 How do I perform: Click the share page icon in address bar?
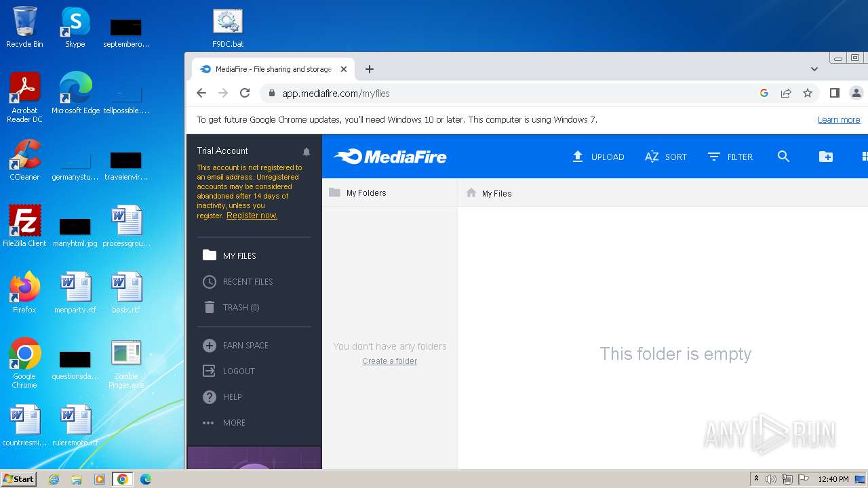(x=786, y=94)
